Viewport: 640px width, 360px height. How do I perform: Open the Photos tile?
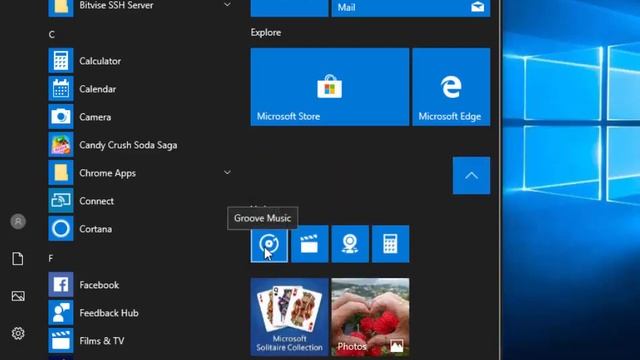coord(370,317)
